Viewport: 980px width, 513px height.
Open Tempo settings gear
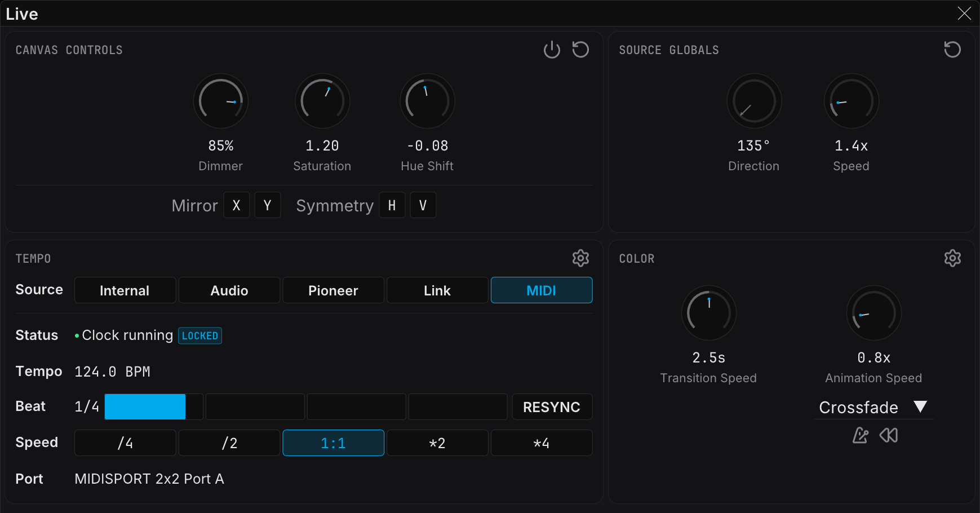point(580,258)
